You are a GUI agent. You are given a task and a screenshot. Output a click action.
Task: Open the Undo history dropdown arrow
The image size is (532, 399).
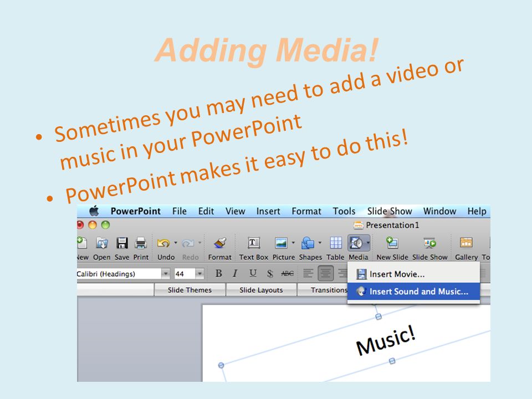click(x=176, y=243)
